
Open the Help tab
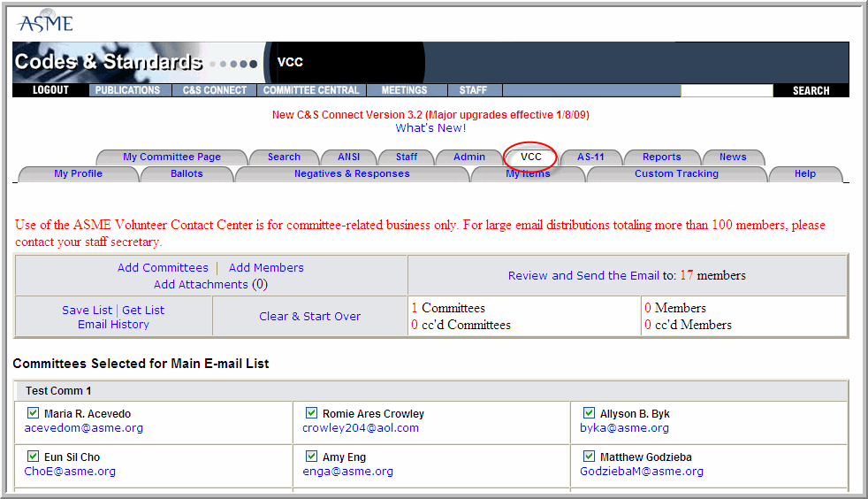click(x=805, y=174)
